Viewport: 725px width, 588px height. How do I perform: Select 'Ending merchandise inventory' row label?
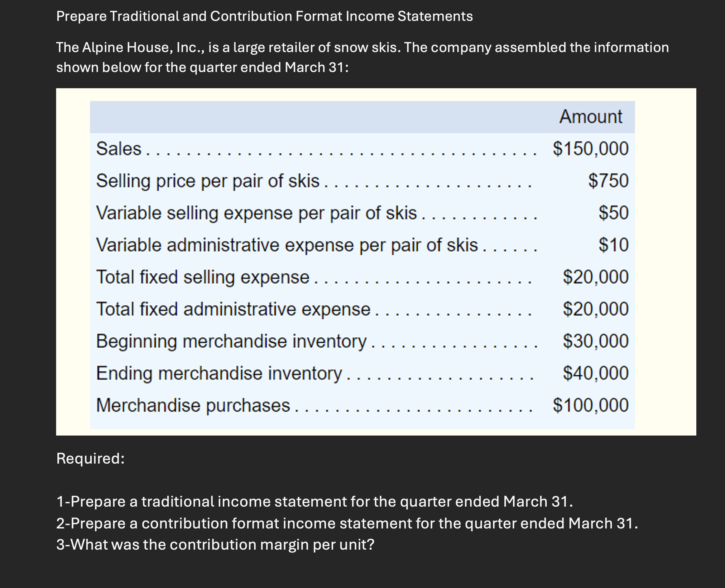pos(219,373)
